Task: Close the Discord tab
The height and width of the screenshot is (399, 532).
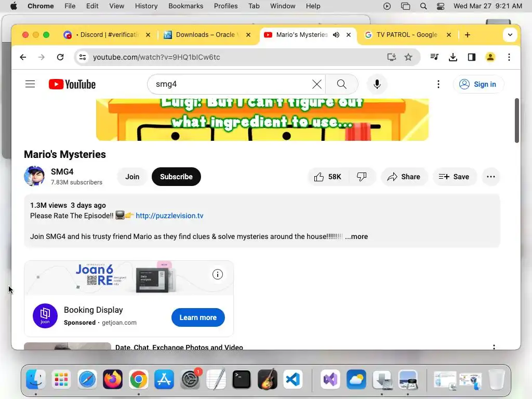Action: point(148,35)
